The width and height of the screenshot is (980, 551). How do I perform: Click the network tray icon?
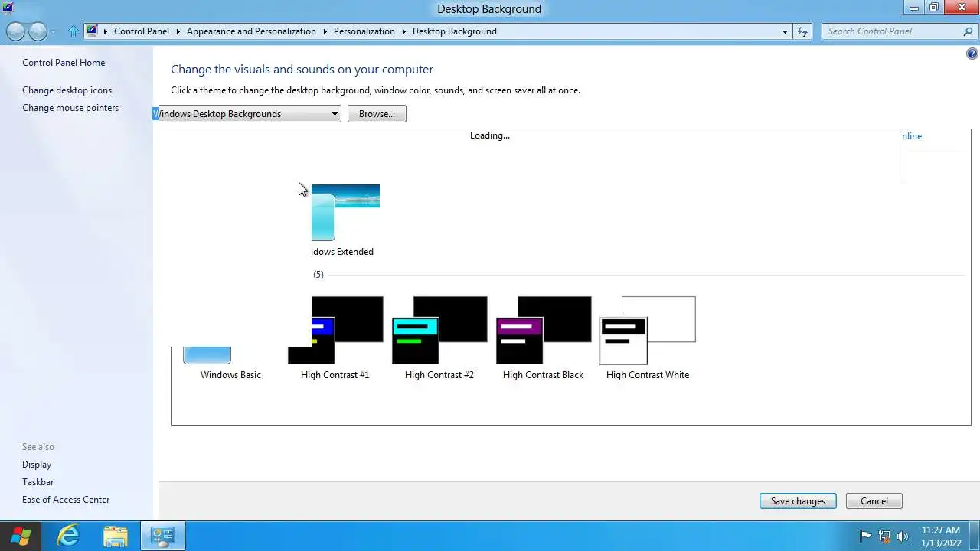pyautogui.click(x=884, y=536)
